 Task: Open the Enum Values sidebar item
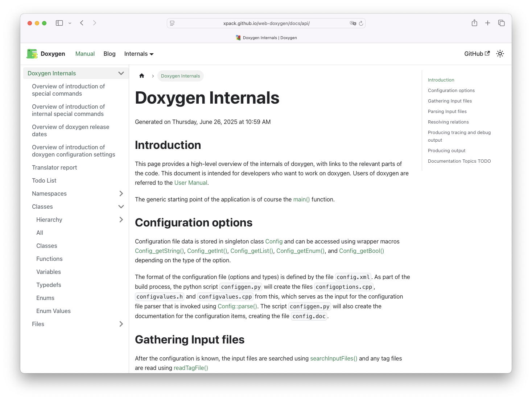[x=53, y=311]
